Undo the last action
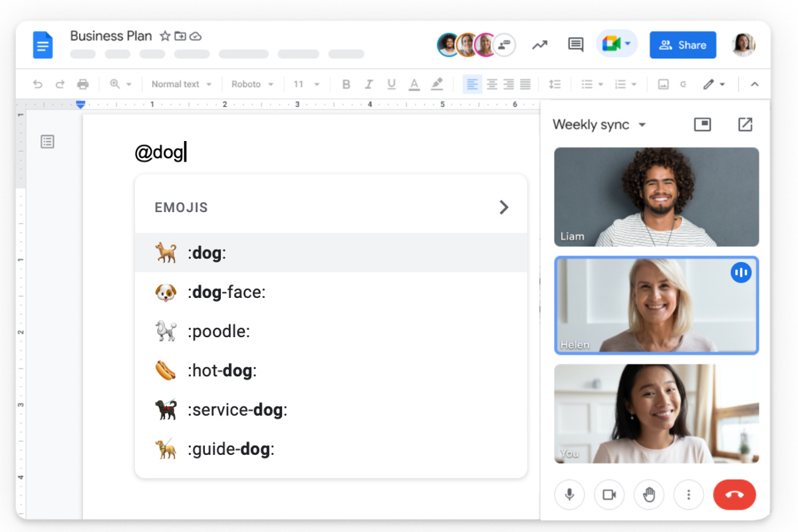The height and width of the screenshot is (532, 798). pyautogui.click(x=38, y=84)
